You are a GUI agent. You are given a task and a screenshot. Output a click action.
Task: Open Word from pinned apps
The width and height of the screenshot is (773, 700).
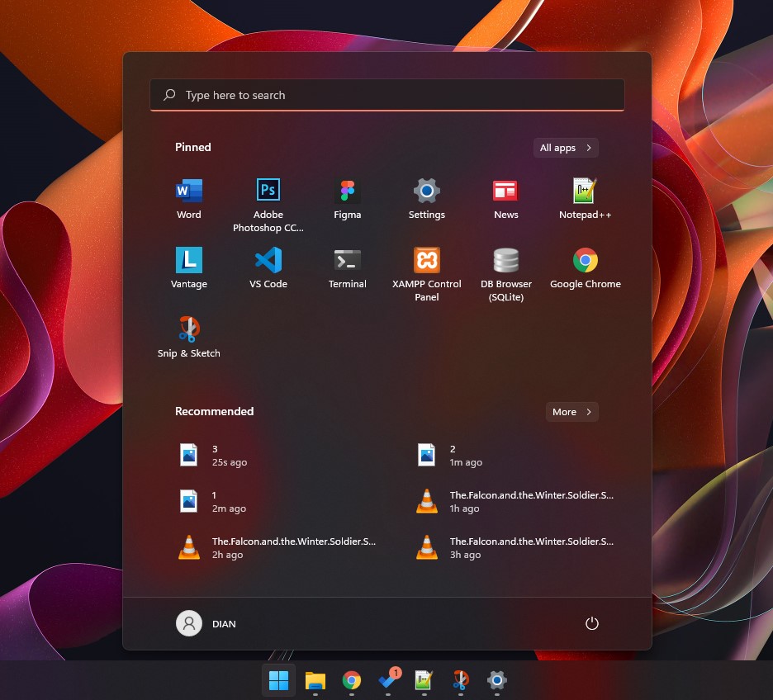pos(188,198)
